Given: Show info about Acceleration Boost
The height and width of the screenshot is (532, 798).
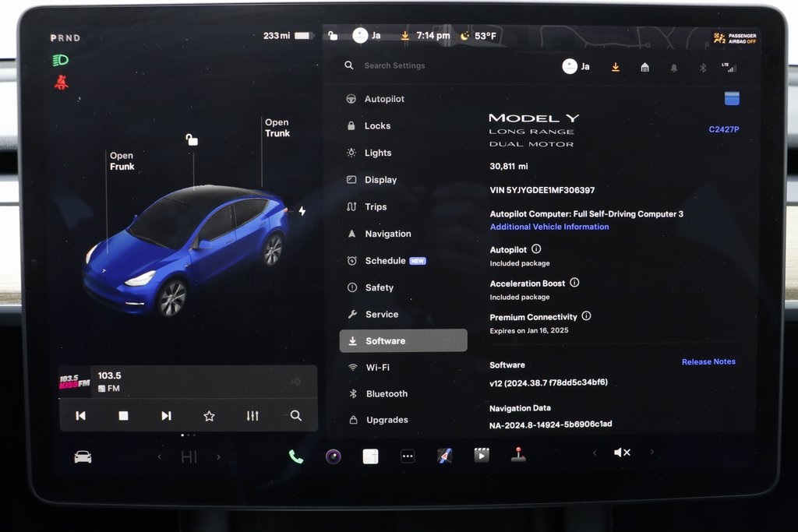Looking at the screenshot, I should pyautogui.click(x=574, y=283).
